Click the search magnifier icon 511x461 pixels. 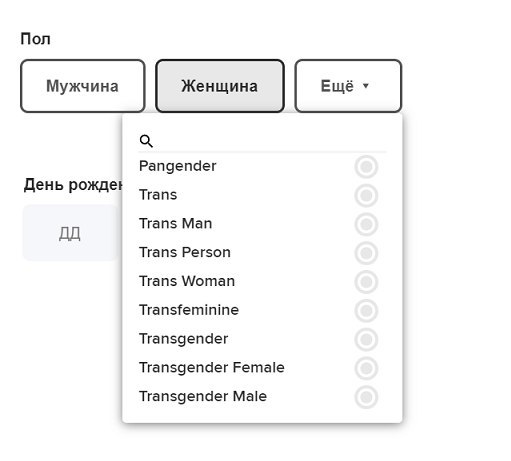click(x=146, y=141)
